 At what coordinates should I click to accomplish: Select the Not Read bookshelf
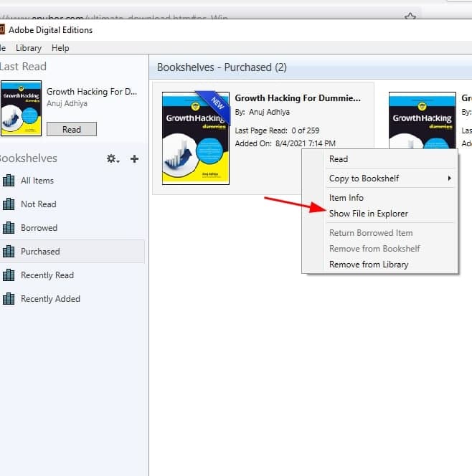tap(72, 204)
